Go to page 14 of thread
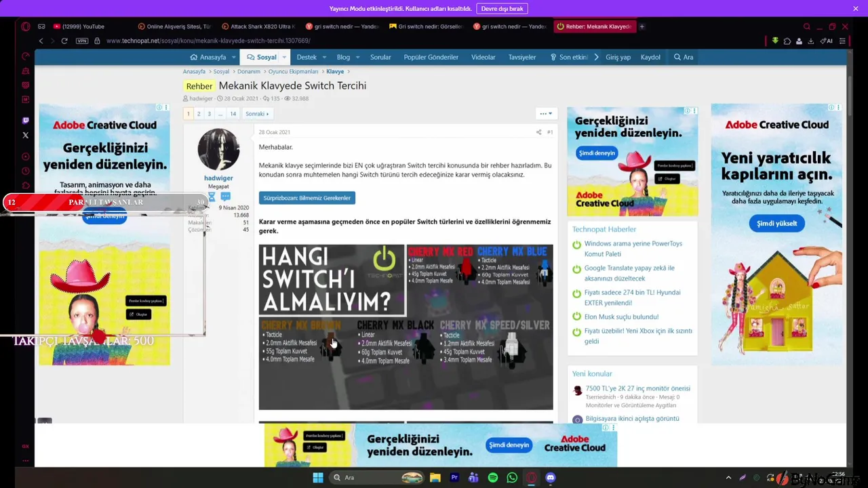Image resolution: width=868 pixels, height=488 pixels. pos(233,114)
